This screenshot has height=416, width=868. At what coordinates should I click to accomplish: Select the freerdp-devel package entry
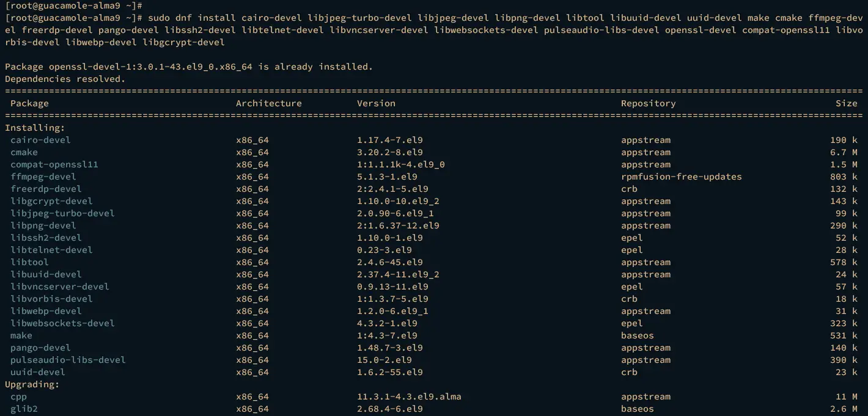click(46, 189)
